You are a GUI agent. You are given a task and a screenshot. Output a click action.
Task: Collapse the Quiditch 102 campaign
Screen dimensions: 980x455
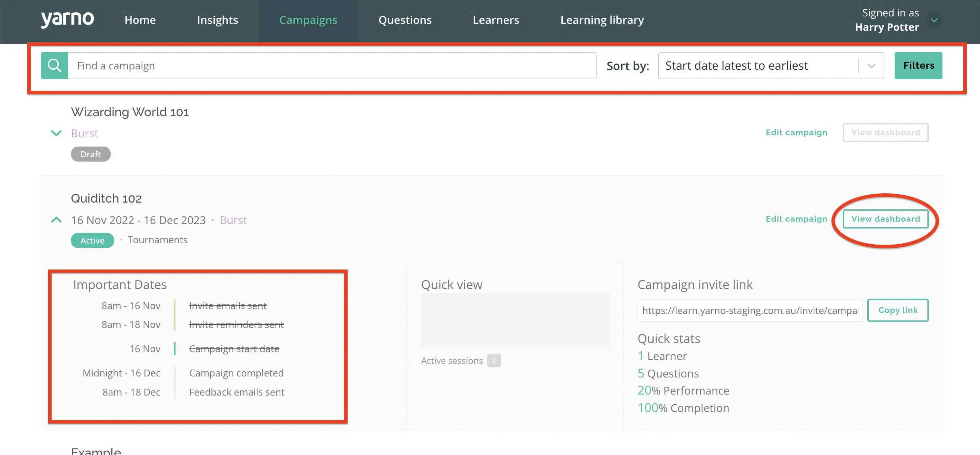(x=56, y=220)
